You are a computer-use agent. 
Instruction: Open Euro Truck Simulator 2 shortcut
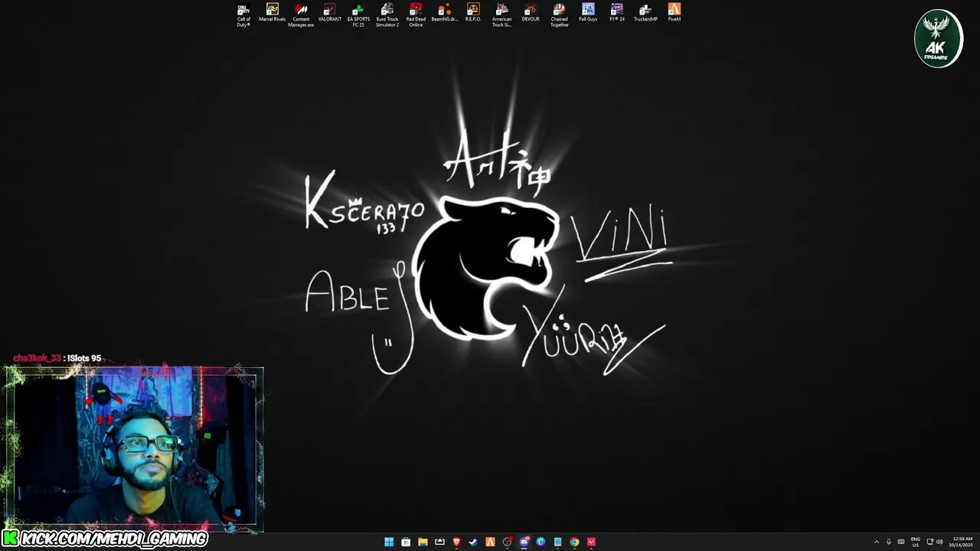pos(387,15)
